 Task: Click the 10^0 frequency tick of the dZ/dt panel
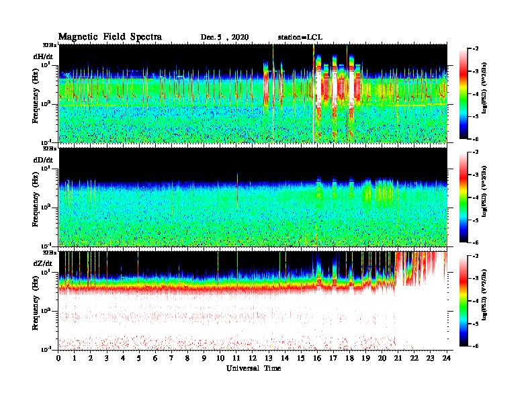point(46,310)
